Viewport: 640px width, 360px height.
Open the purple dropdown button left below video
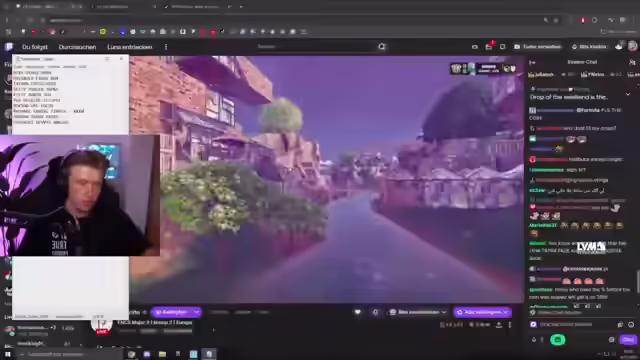point(176,312)
